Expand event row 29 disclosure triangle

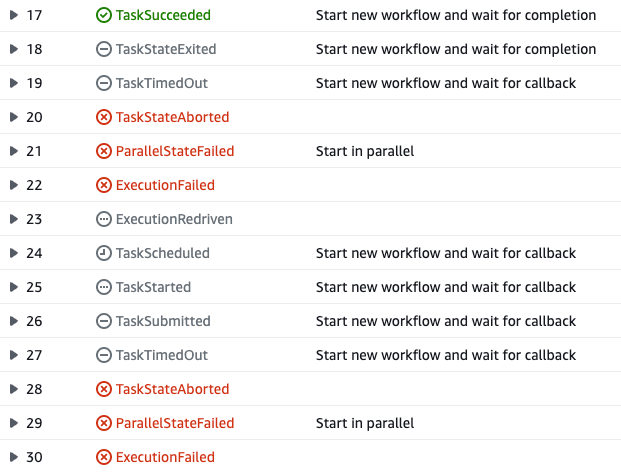14,423
